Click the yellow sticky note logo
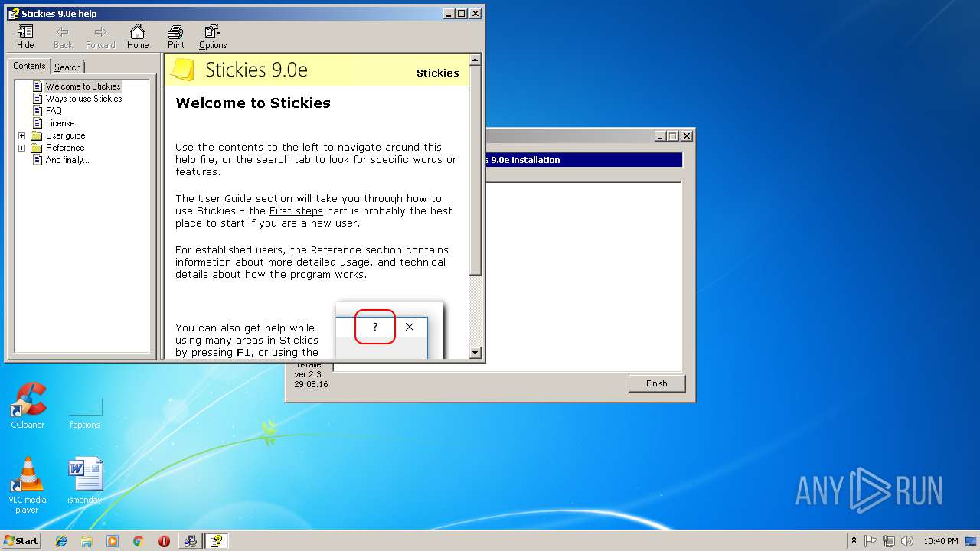Image resolution: width=980 pixels, height=551 pixels. tap(181, 70)
